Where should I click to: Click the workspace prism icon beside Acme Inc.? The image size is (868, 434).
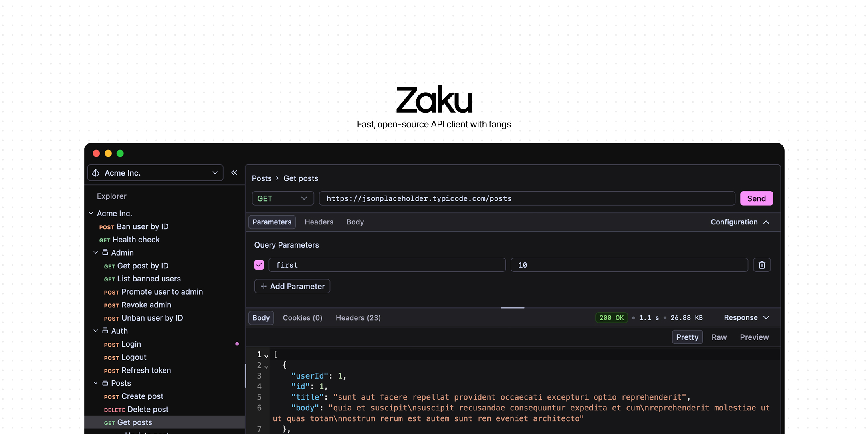point(96,172)
